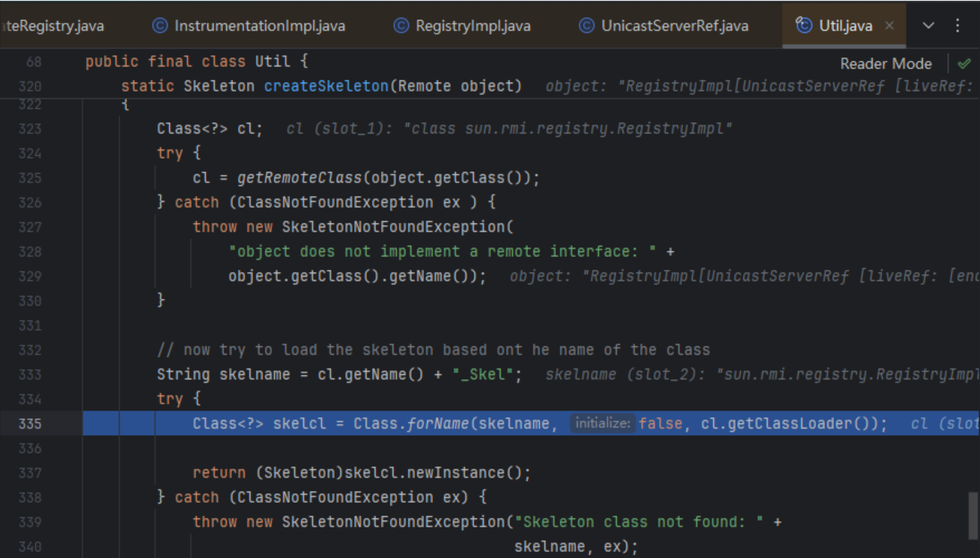Switch to the RegistryImpl.java tab
The width and height of the screenshot is (980, 558).
point(473,26)
